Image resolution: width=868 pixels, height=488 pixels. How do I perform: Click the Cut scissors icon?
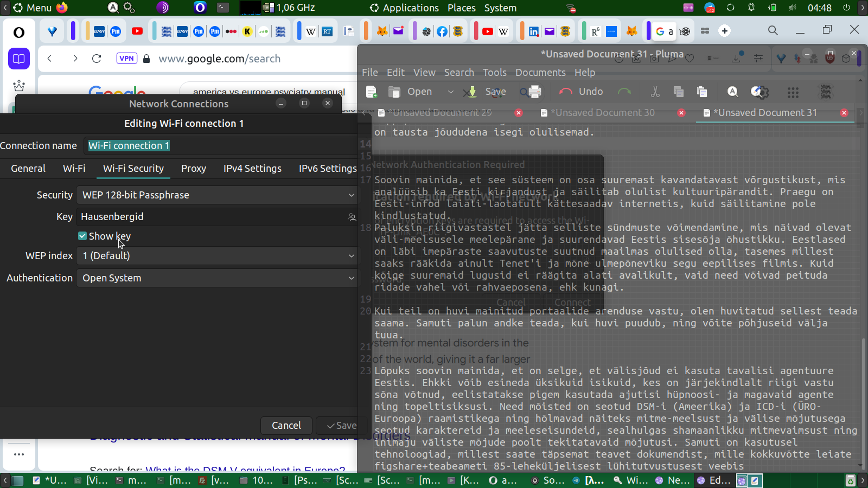pos(655,92)
